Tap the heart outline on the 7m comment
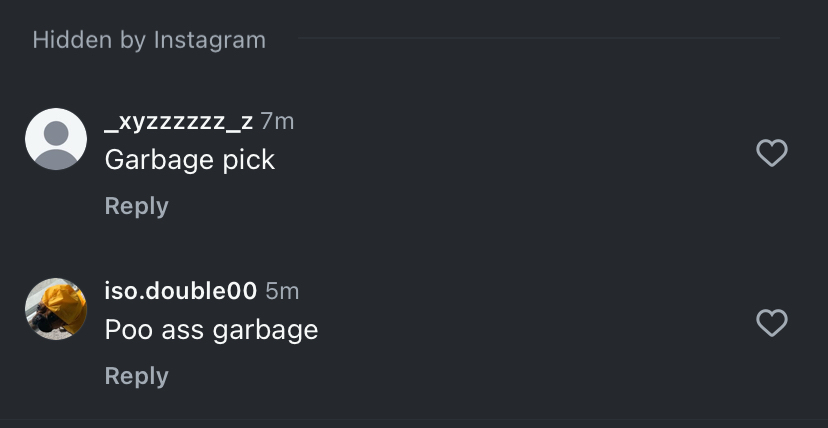828x428 pixels. point(771,153)
